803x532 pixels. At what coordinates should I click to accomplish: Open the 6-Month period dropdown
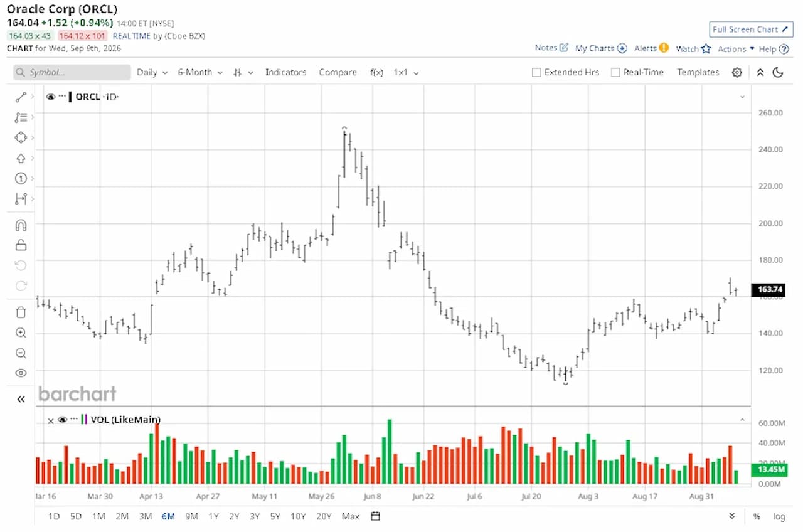coord(200,72)
